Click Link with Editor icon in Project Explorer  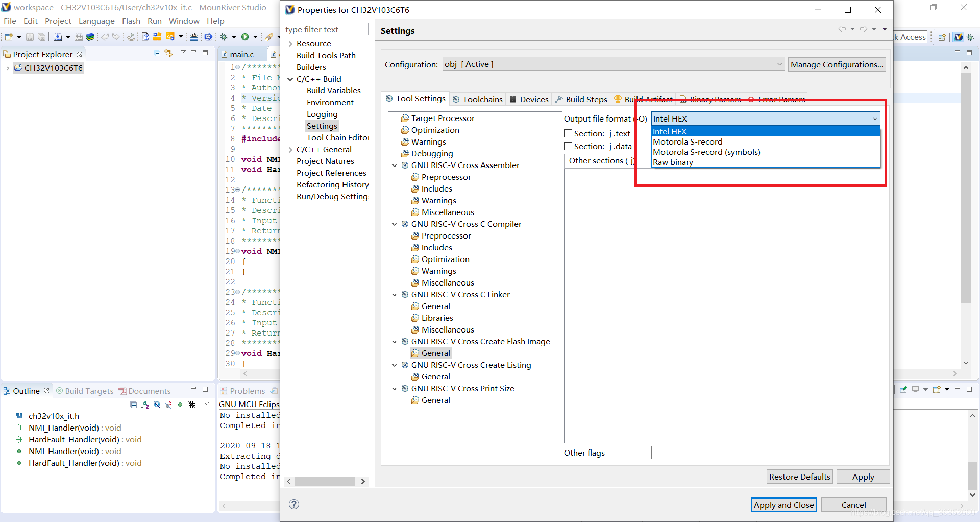(x=168, y=53)
